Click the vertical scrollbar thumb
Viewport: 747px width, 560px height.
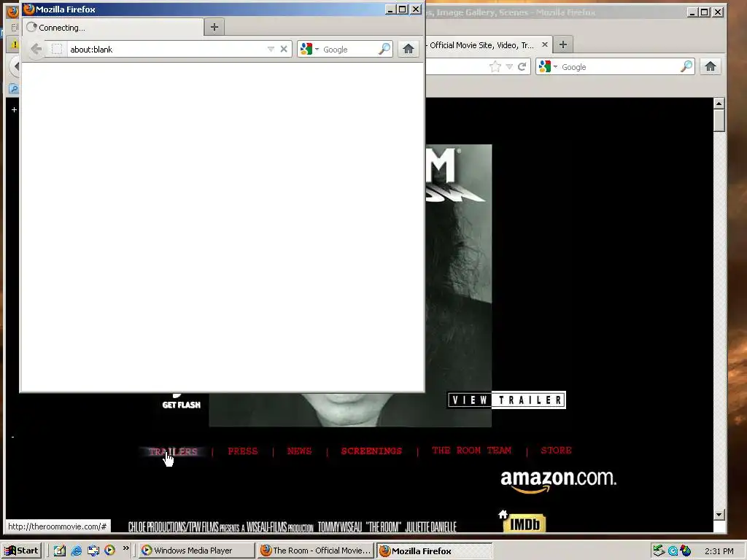pos(719,120)
